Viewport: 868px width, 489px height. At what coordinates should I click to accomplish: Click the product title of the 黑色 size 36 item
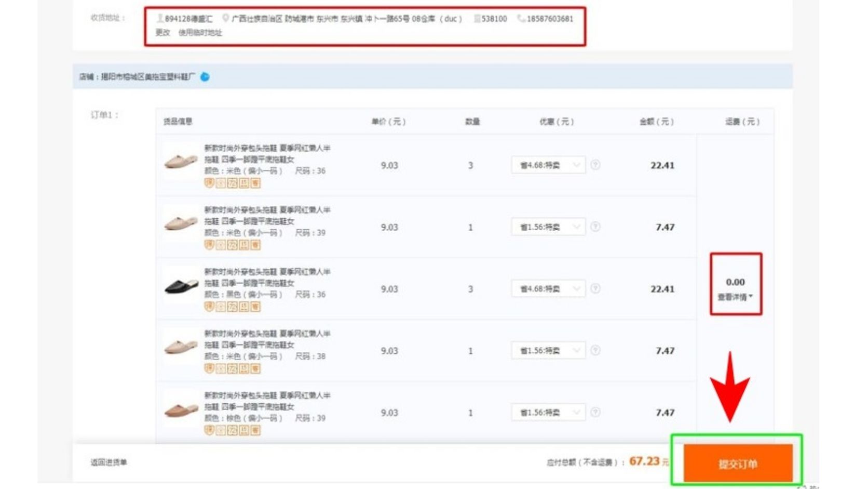267,277
